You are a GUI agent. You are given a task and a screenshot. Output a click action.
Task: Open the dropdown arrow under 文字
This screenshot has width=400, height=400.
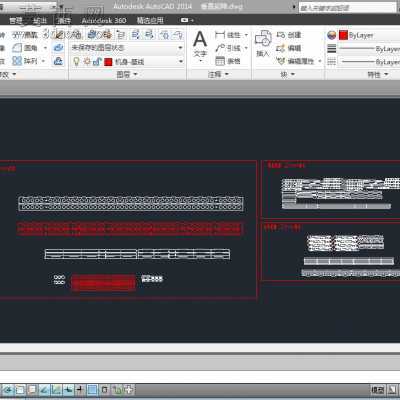(201, 61)
